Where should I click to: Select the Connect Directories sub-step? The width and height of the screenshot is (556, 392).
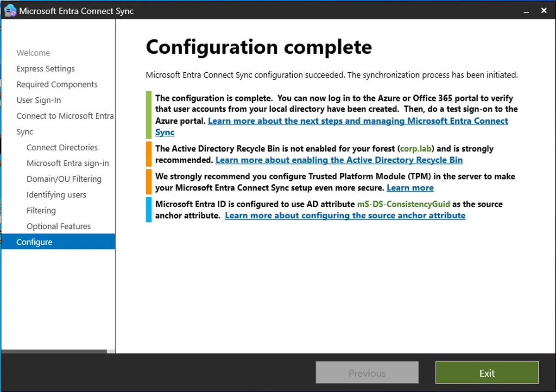[x=62, y=147]
